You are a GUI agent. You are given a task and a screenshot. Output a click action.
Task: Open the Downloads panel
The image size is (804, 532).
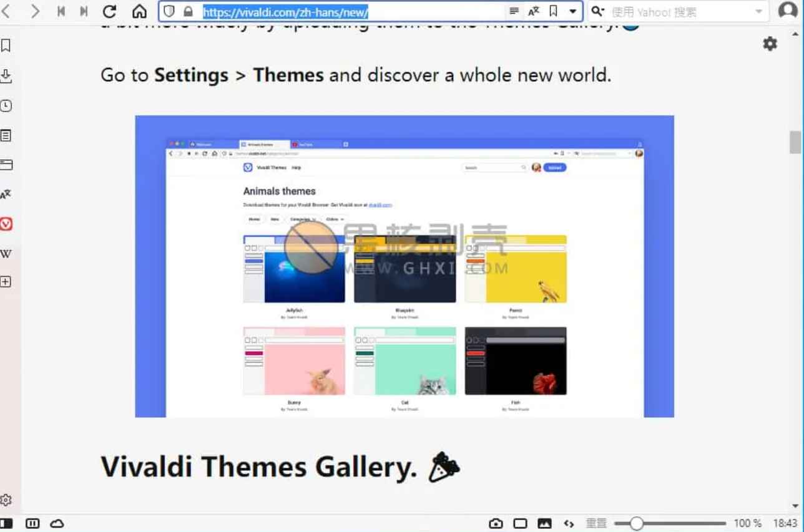pos(6,76)
